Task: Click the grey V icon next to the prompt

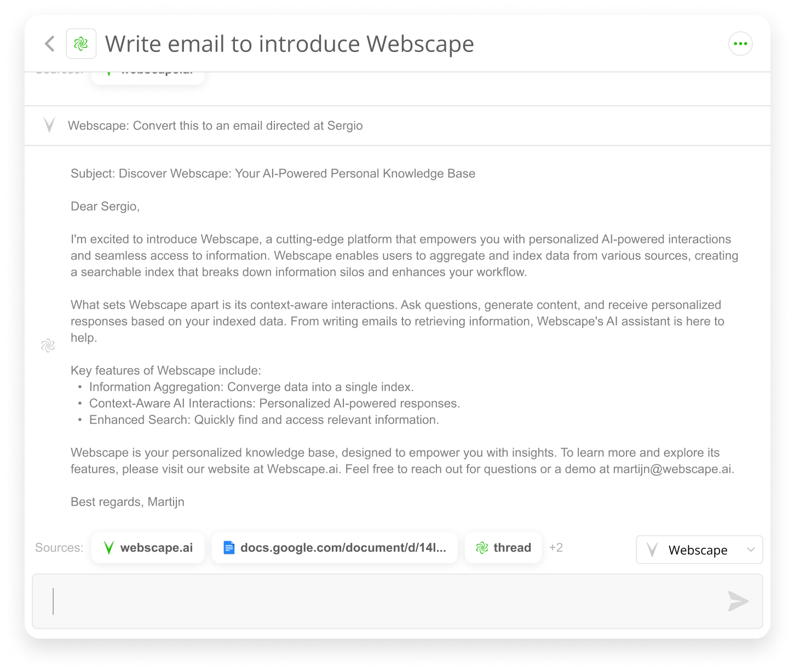Action: pyautogui.click(x=49, y=125)
